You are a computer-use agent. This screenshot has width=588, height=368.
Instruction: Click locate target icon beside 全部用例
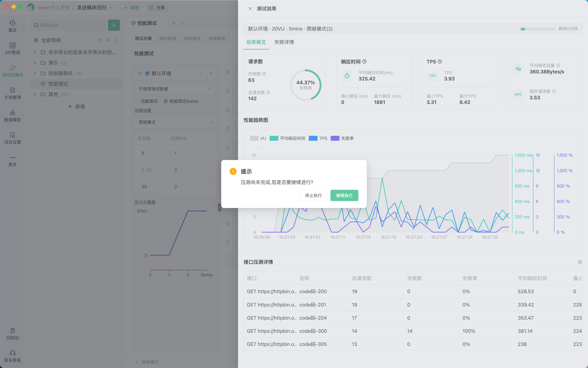click(108, 40)
